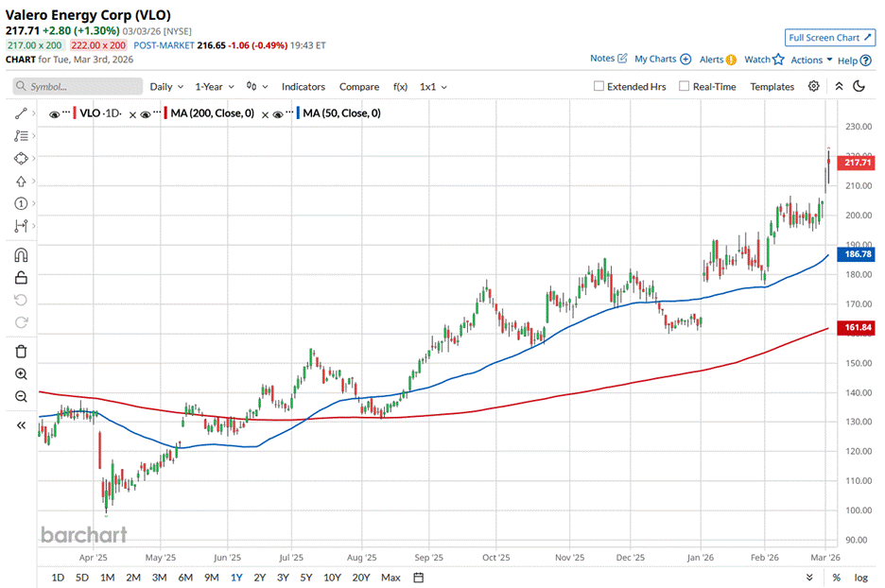
Task: Click the Full Screen Chart button
Action: point(828,38)
